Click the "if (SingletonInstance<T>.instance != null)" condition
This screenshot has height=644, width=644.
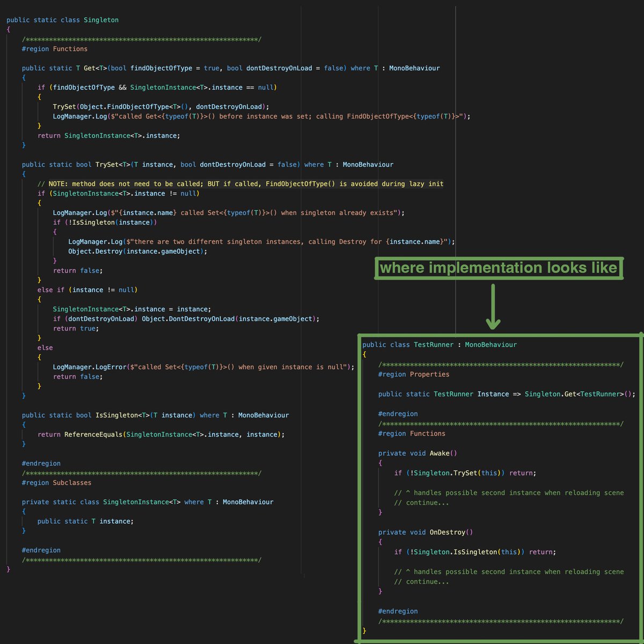[119, 194]
